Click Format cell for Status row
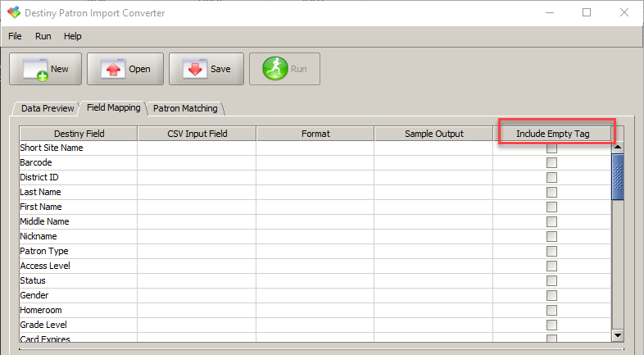The width and height of the screenshot is (644, 355). point(315,281)
